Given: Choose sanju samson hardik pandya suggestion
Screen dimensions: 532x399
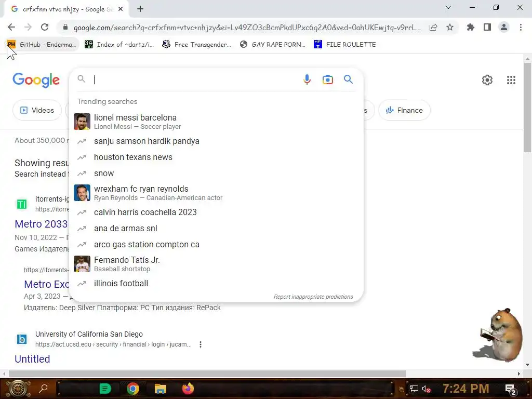Looking at the screenshot, I should pyautogui.click(x=216, y=141).
